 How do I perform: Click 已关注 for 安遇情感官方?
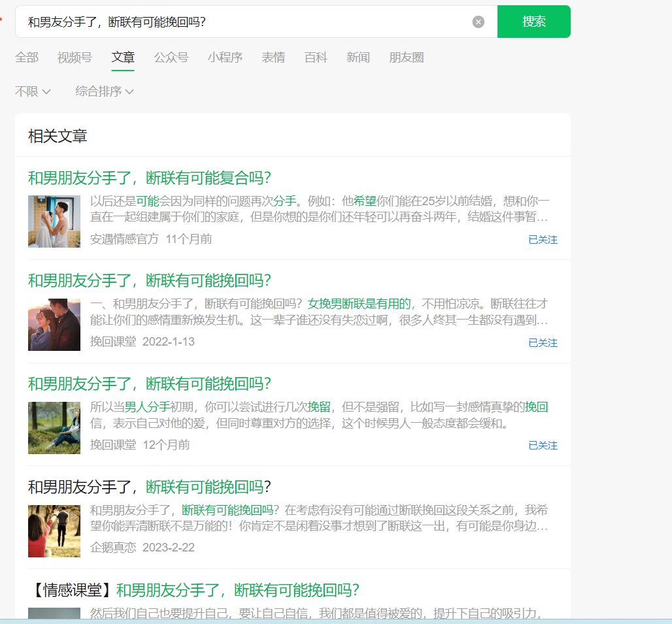(543, 240)
